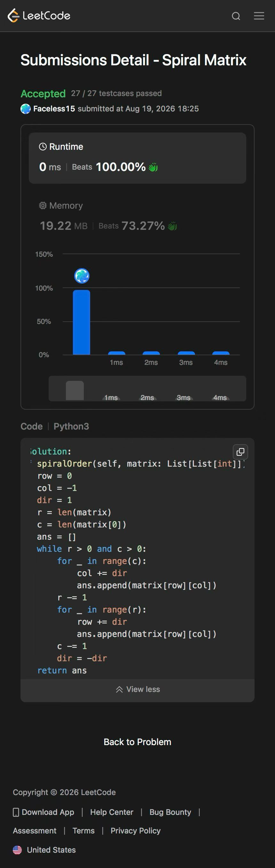Select the 2ms bar in chart
This screenshot has width=275, height=868.
pos(151,353)
